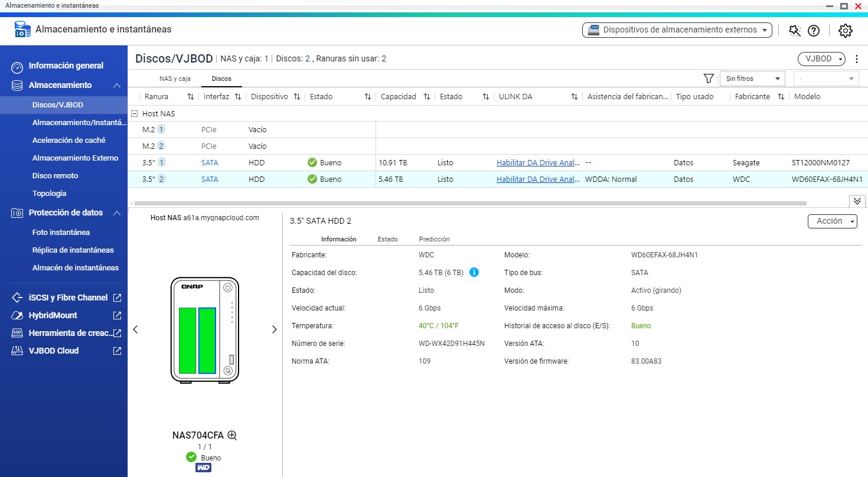Image resolution: width=868 pixels, height=477 pixels.
Task: Click the filter funnel icon
Action: (x=709, y=79)
